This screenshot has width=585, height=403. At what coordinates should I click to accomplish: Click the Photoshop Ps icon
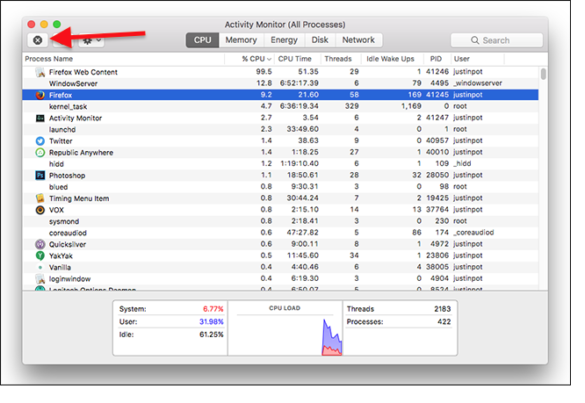pos(40,175)
